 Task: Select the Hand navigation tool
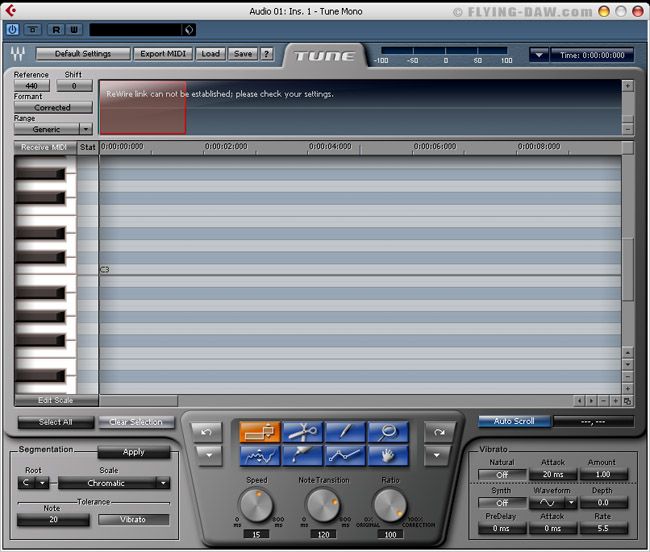coord(388,455)
